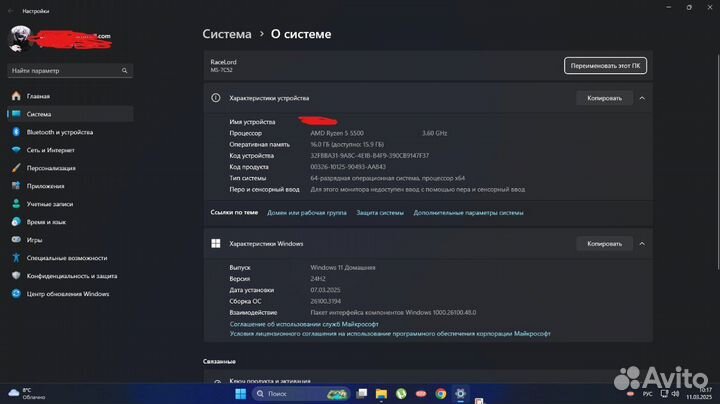The width and height of the screenshot is (720, 404).
Task: Open Игры via its gamepad icon
Action: (16, 240)
